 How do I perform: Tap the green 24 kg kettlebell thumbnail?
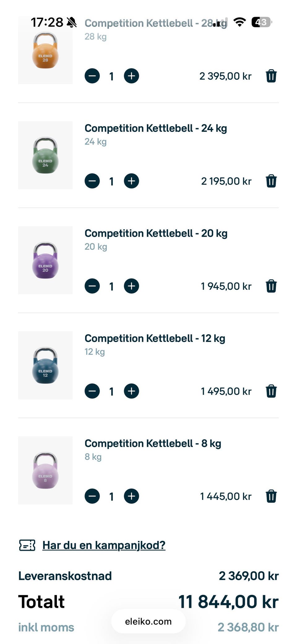pos(45,155)
